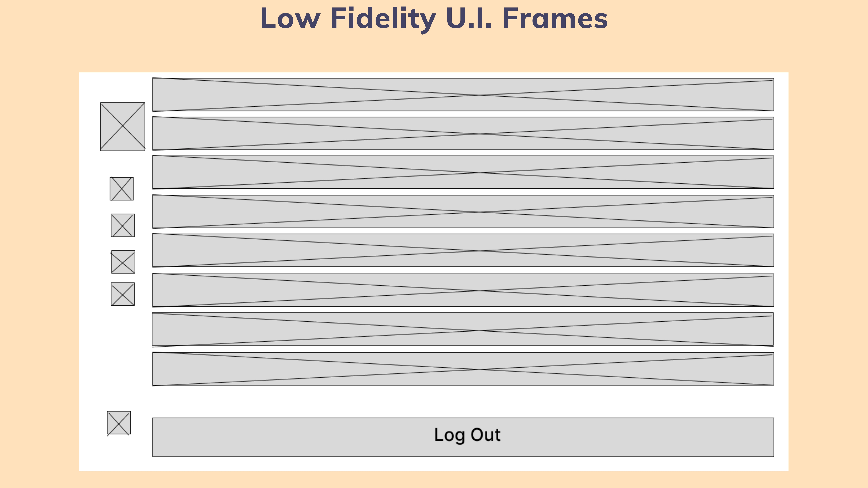This screenshot has height=488, width=868.
Task: Choose the fifth wide content row placeholder
Action: point(463,250)
